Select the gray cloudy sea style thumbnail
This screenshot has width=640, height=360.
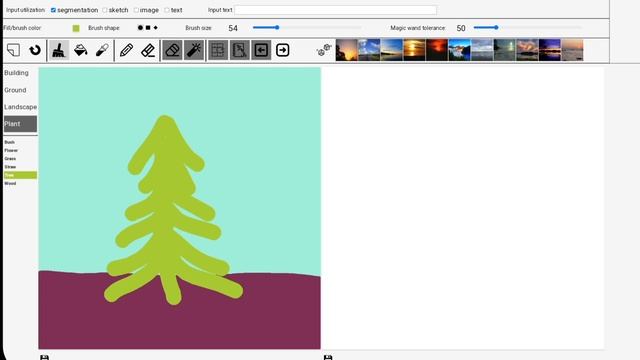(482, 50)
